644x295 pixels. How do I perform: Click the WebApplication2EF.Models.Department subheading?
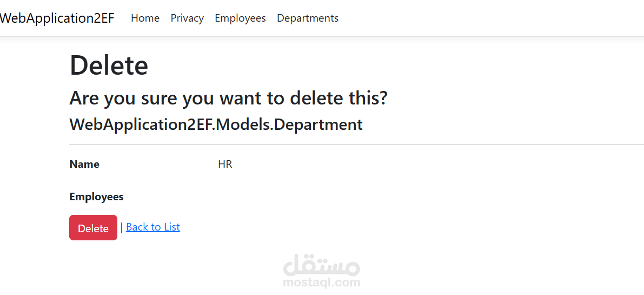[x=216, y=124]
